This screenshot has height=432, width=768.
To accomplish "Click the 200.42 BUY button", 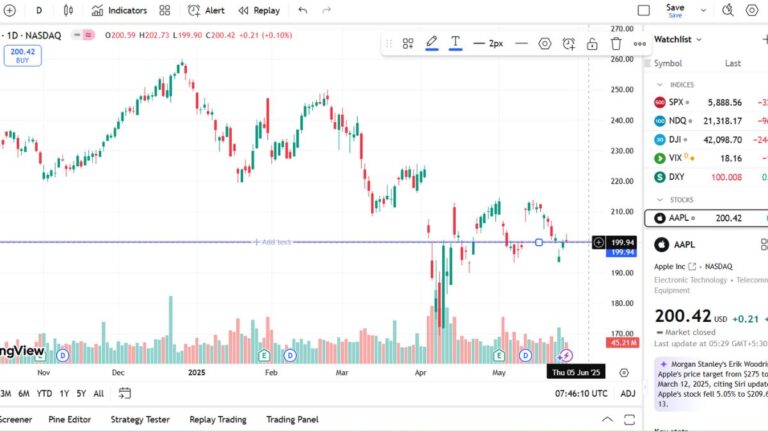I will 22,55.
